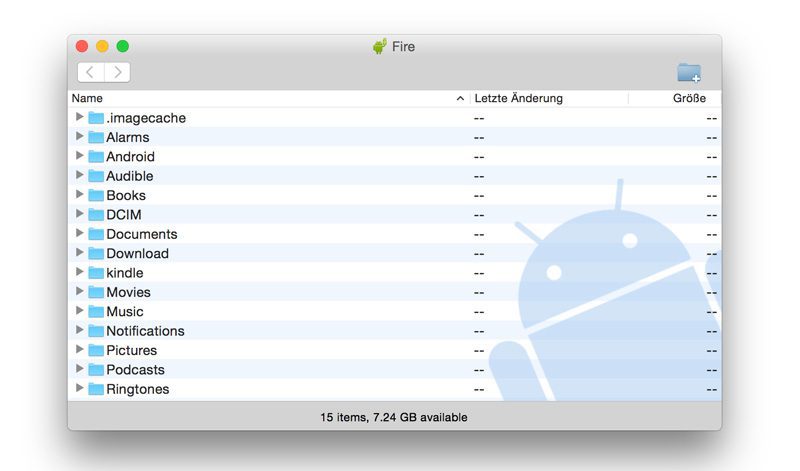The height and width of the screenshot is (471, 800).
Task: Select the Notifications folder name
Action: pos(145,331)
